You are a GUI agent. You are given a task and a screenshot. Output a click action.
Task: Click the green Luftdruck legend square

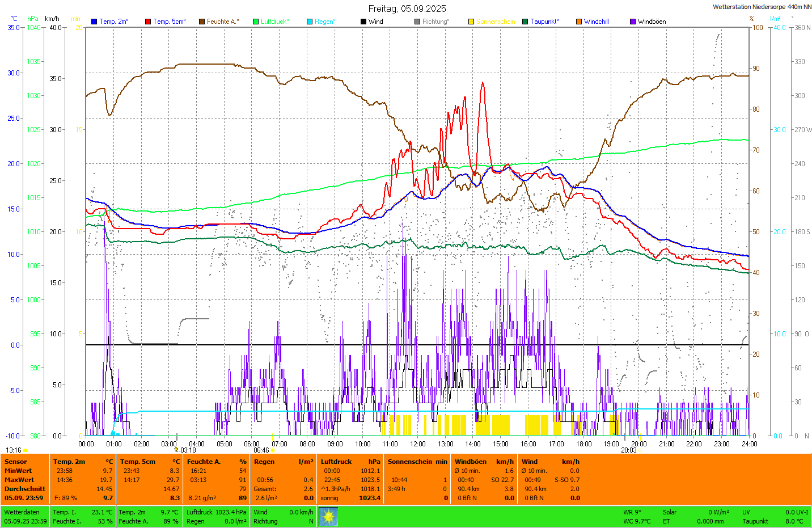point(256,22)
